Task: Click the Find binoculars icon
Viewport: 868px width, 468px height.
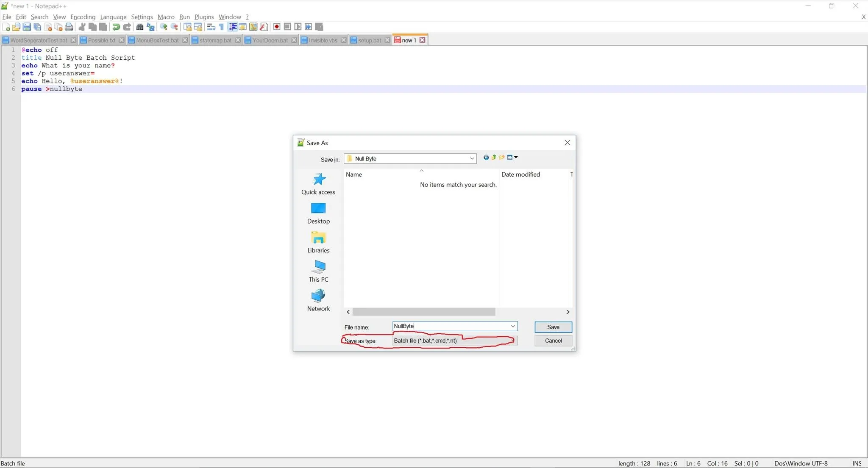Action: (140, 27)
